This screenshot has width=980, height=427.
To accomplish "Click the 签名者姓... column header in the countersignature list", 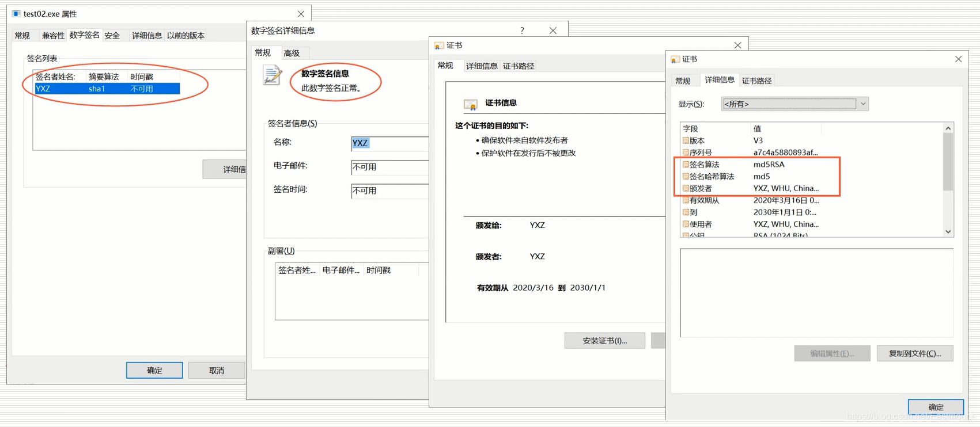I will click(x=297, y=270).
